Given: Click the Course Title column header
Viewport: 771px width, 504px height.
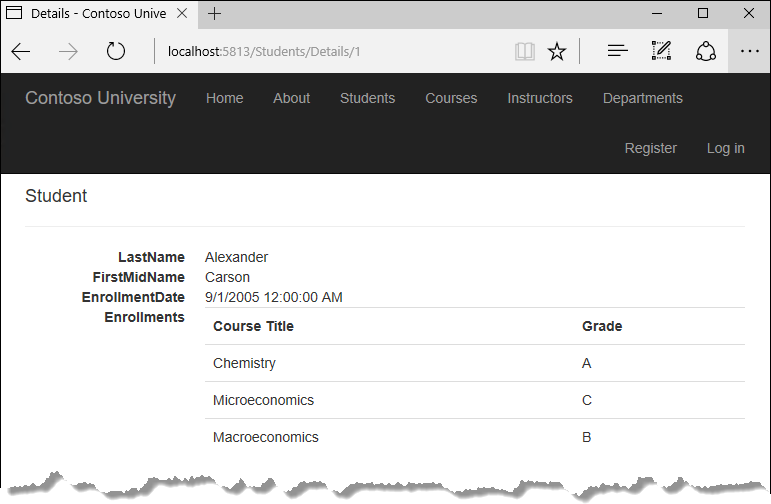Looking at the screenshot, I should tap(253, 326).
